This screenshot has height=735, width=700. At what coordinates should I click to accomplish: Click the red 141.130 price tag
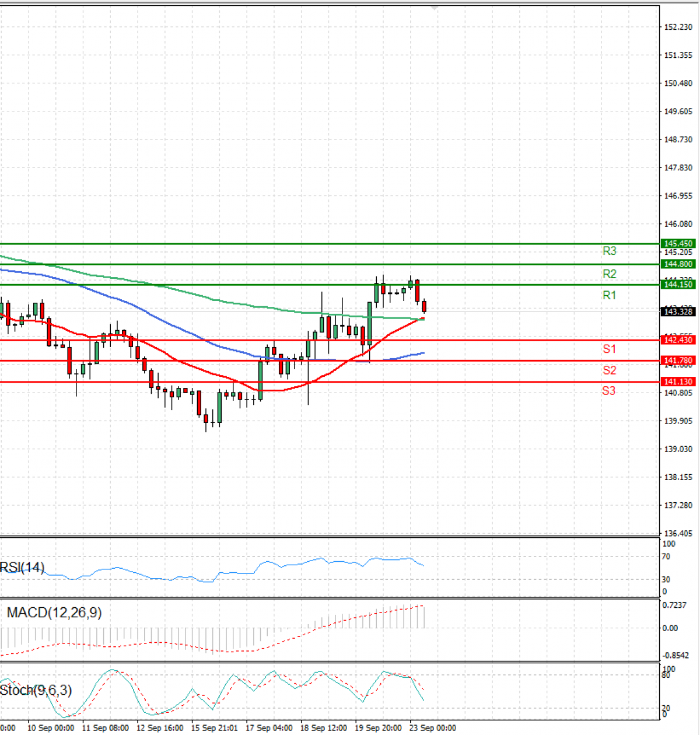click(x=678, y=381)
